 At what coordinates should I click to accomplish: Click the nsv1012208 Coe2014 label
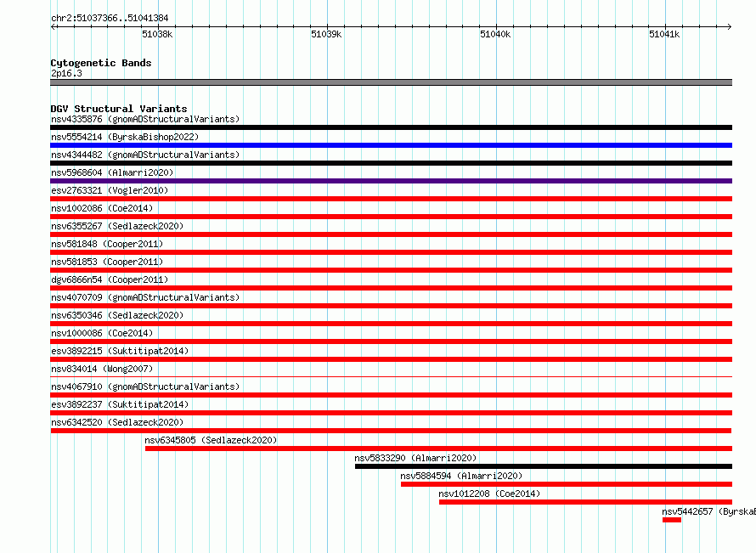(489, 494)
